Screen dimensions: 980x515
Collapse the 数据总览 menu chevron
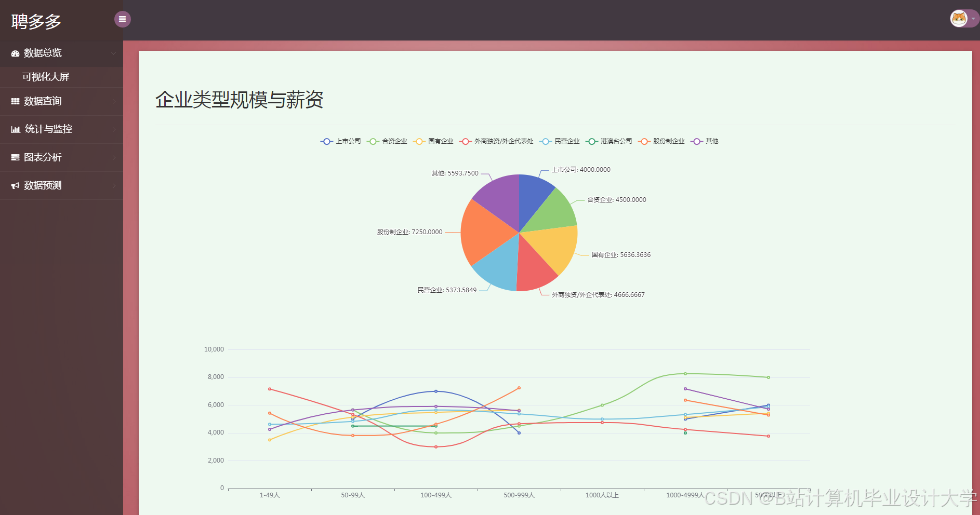113,53
